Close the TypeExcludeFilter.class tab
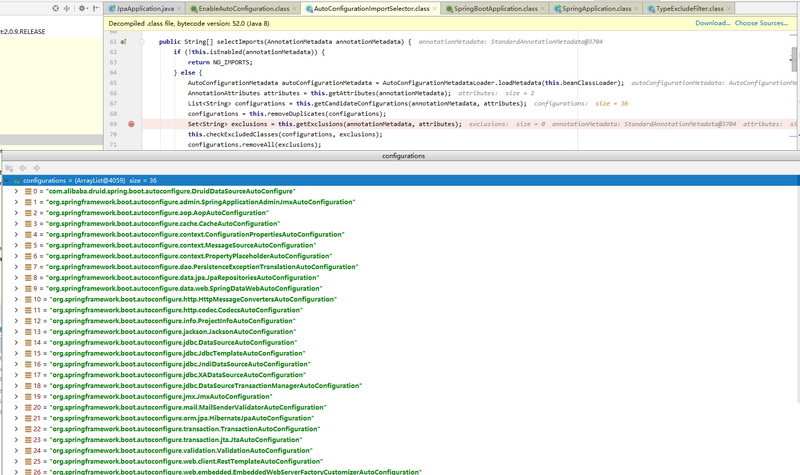The image size is (800, 475). [729, 9]
